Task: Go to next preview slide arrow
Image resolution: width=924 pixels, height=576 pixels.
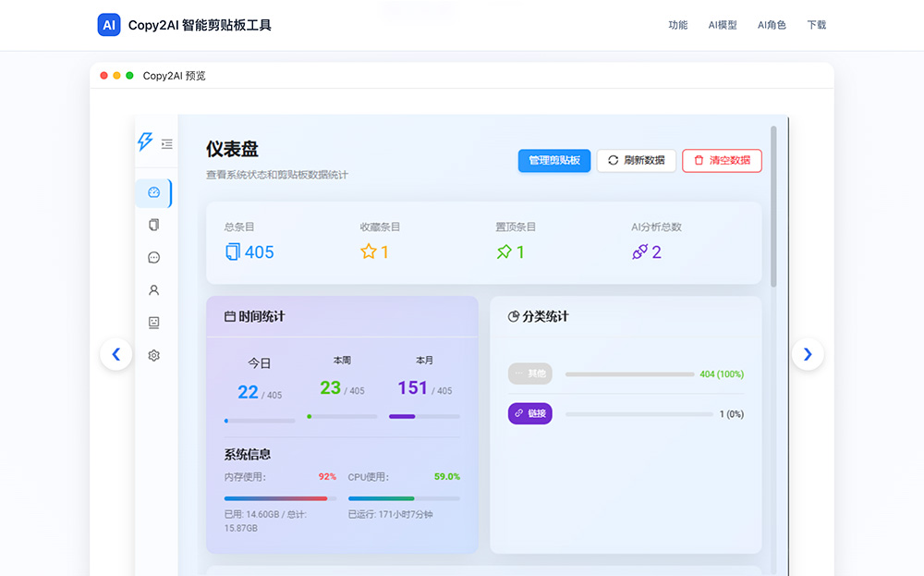Action: point(808,354)
